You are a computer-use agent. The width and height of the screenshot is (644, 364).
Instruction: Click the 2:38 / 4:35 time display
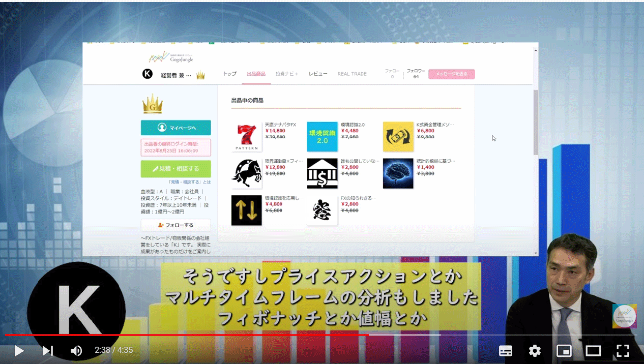point(113,350)
